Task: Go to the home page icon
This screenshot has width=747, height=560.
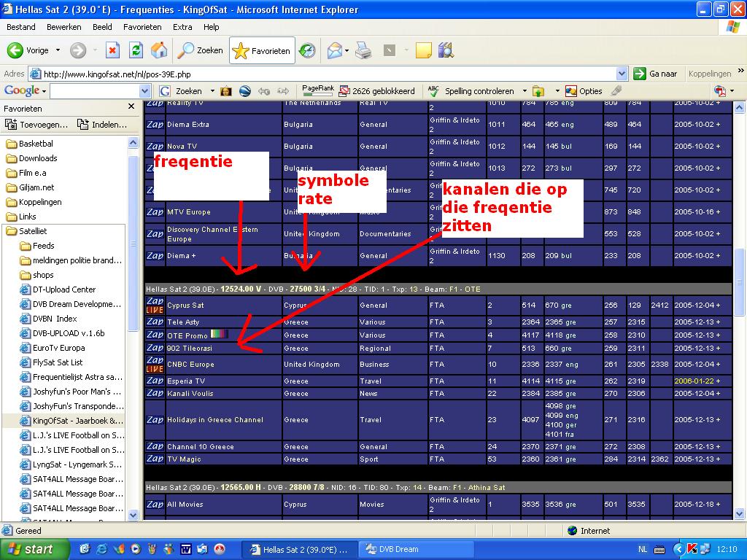Action: [159, 50]
